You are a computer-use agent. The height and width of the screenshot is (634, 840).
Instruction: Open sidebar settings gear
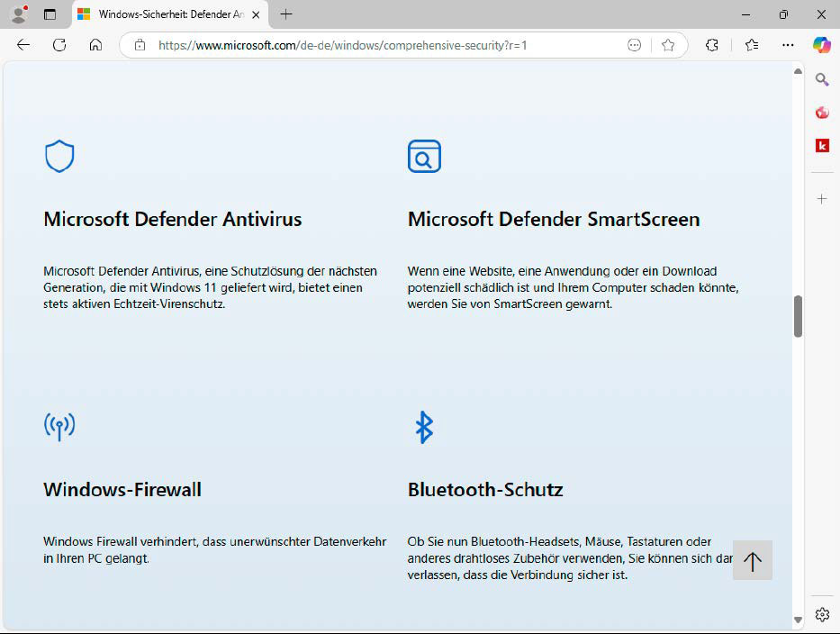[x=822, y=614]
